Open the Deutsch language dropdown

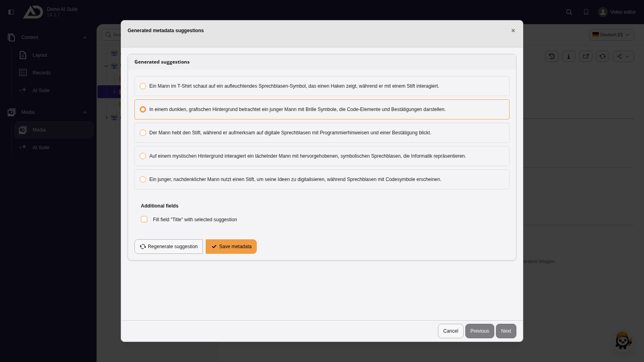coord(611,35)
